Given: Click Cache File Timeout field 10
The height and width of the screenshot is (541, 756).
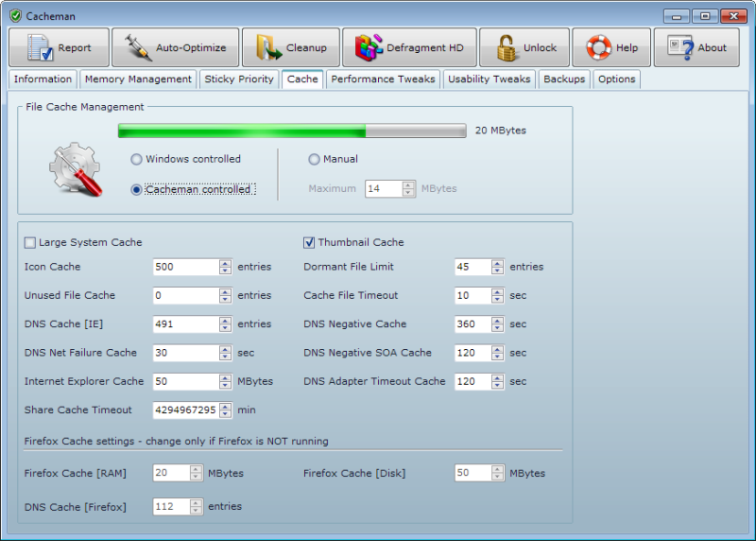Looking at the screenshot, I should pyautogui.click(x=473, y=295).
